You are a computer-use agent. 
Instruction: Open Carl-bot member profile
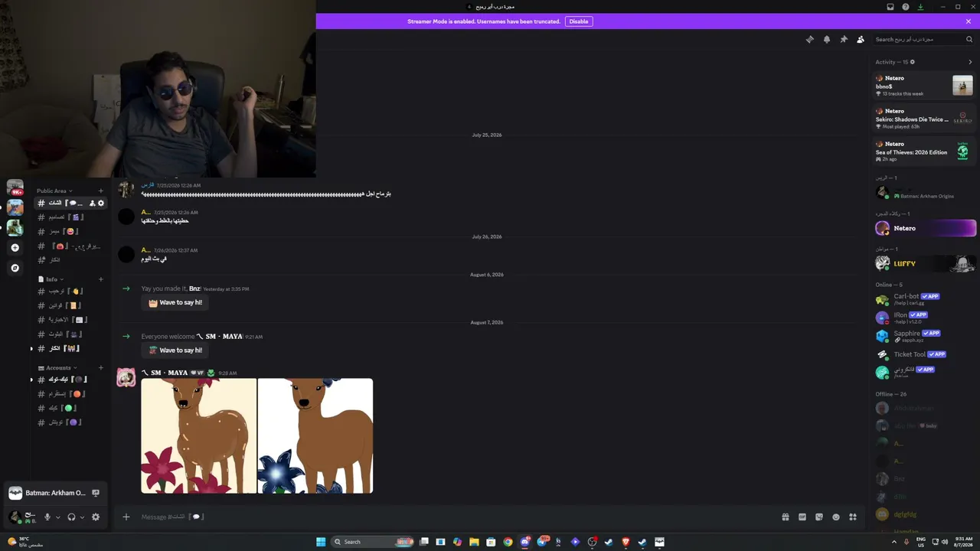point(925,299)
